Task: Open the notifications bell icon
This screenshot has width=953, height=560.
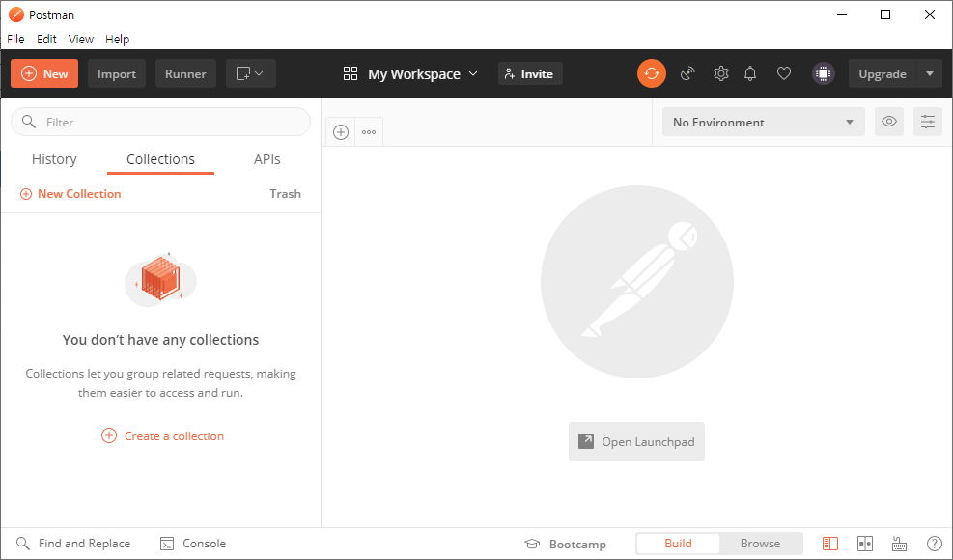Action: click(750, 73)
